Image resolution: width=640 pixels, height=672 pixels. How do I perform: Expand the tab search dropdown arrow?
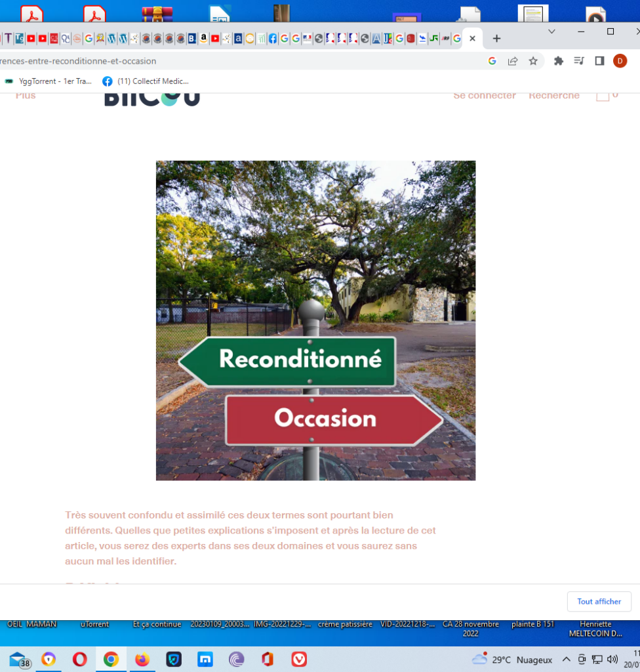pos(551,31)
